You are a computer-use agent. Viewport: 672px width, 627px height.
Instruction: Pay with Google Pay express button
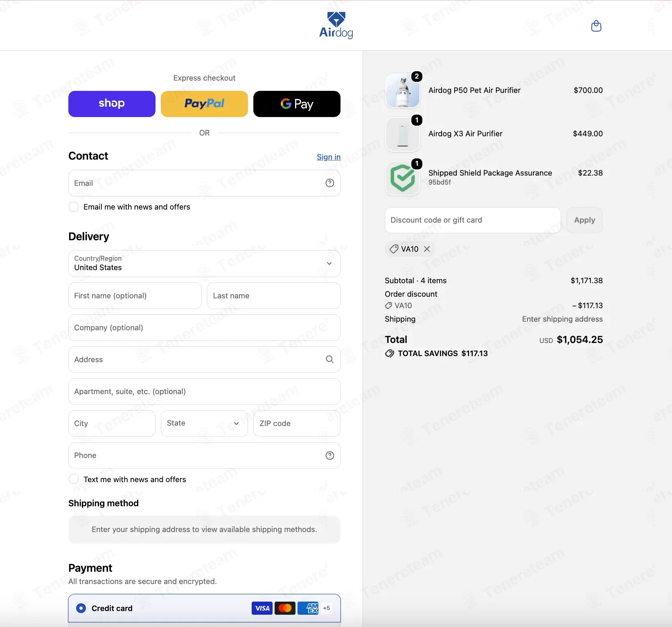297,104
